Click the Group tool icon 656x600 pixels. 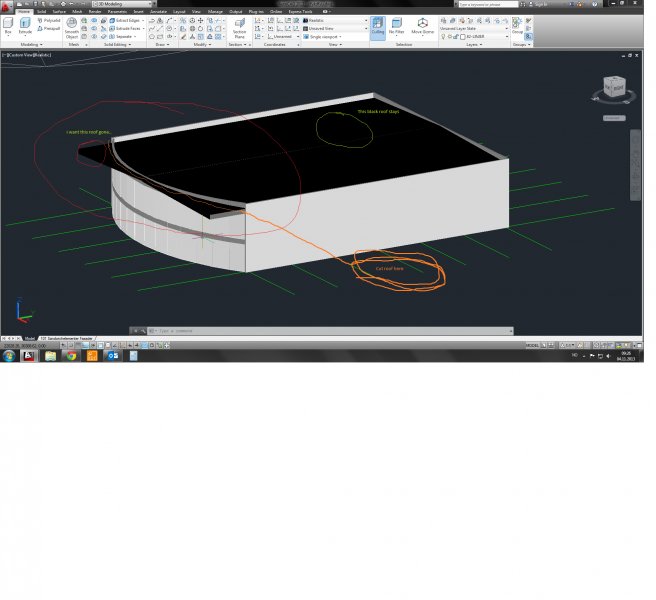pyautogui.click(x=517, y=27)
